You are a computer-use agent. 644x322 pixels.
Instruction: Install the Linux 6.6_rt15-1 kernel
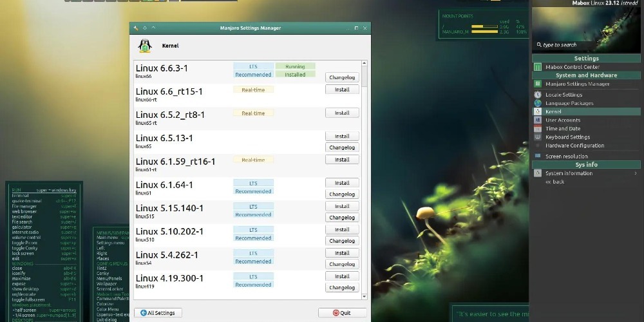[x=342, y=90]
